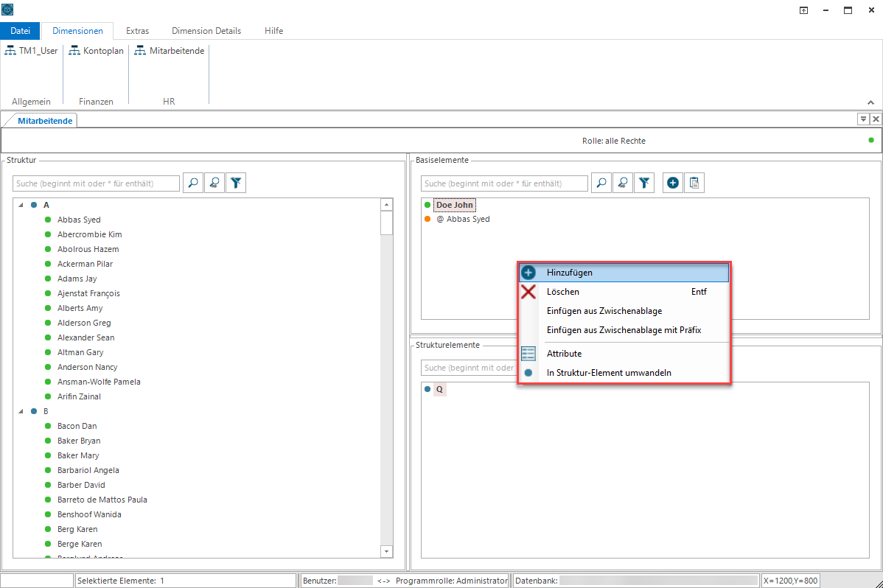The width and height of the screenshot is (883, 588).
Task: Click the ribbon display options icon
Action: coord(803,10)
